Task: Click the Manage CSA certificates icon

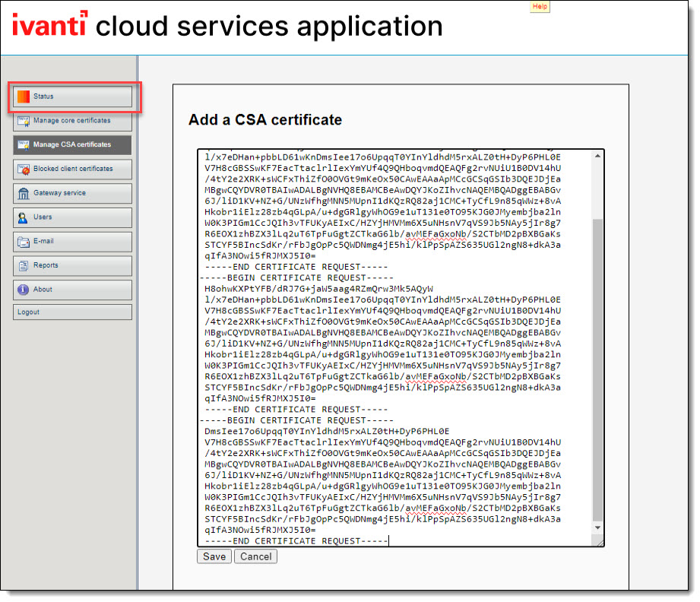Action: pos(24,144)
